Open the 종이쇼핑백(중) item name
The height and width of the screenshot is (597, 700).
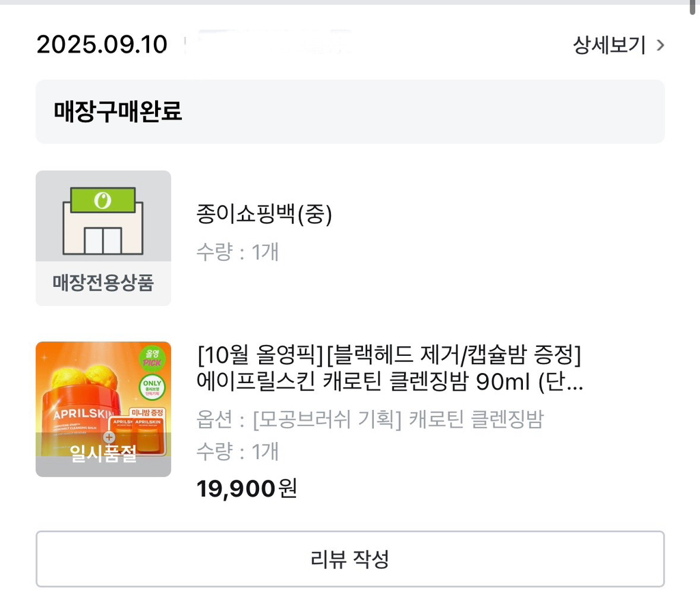point(264,216)
